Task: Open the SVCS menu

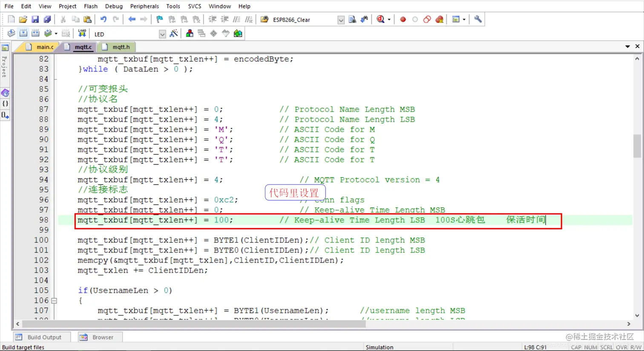Action: coord(195,6)
